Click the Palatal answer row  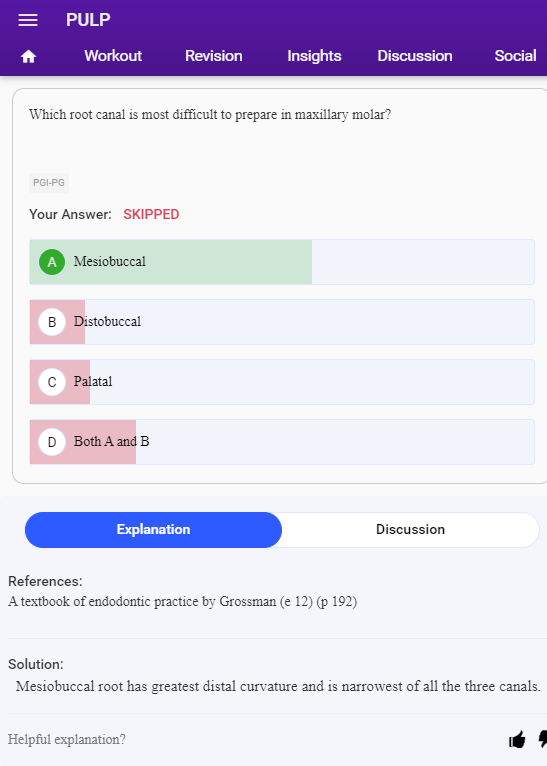pos(282,382)
